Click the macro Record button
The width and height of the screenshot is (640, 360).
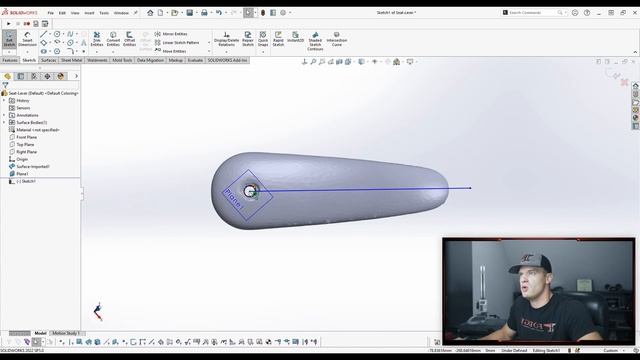pos(27,24)
